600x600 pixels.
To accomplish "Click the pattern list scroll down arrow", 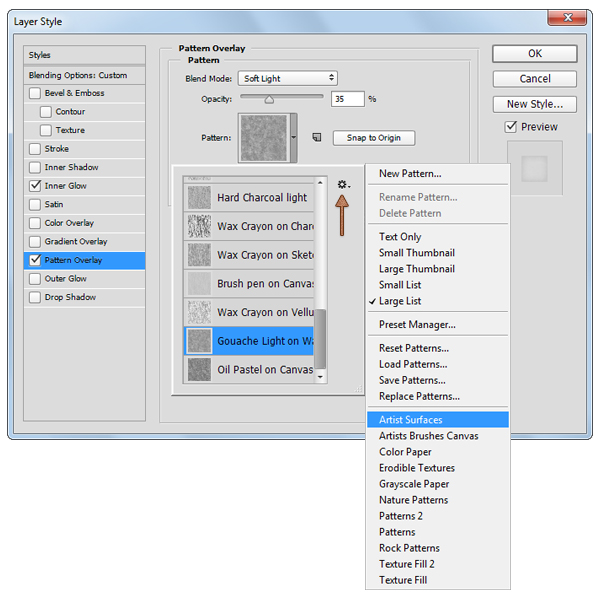I will click(320, 377).
